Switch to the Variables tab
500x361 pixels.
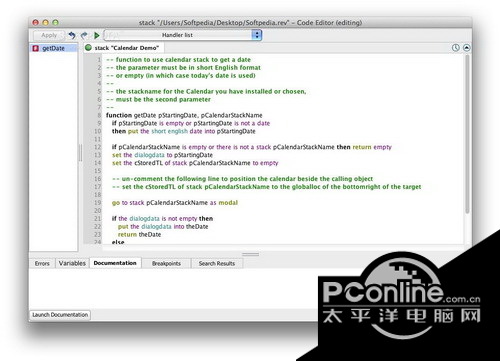coord(72,263)
